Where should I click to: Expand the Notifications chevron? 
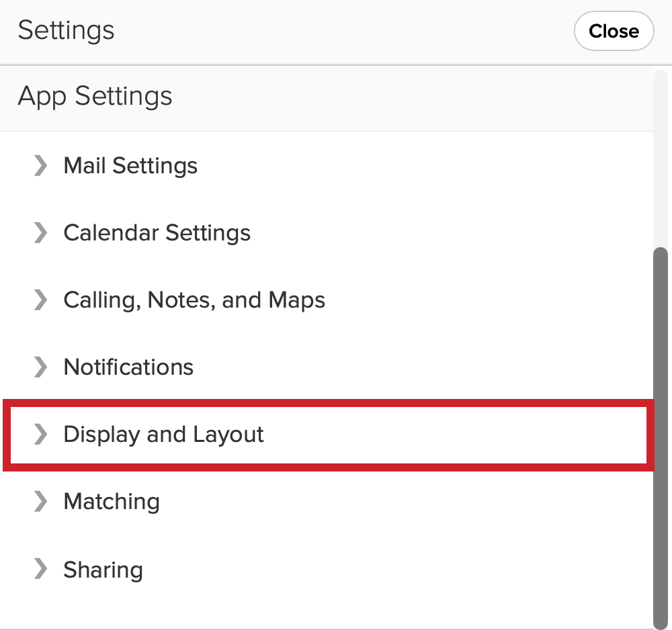point(39,367)
